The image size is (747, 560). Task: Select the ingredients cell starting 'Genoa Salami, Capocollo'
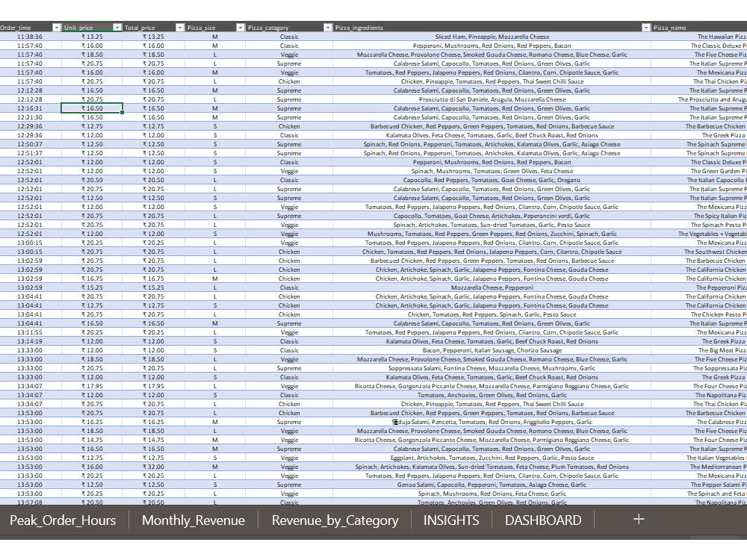[x=492, y=485]
